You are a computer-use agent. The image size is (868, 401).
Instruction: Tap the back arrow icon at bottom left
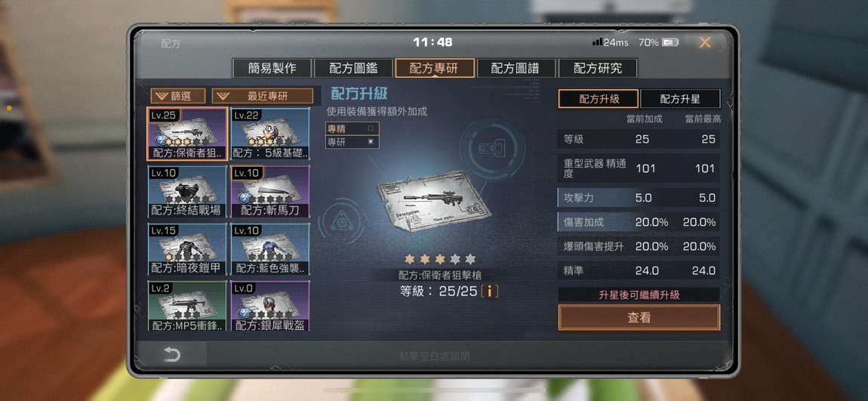click(x=171, y=354)
